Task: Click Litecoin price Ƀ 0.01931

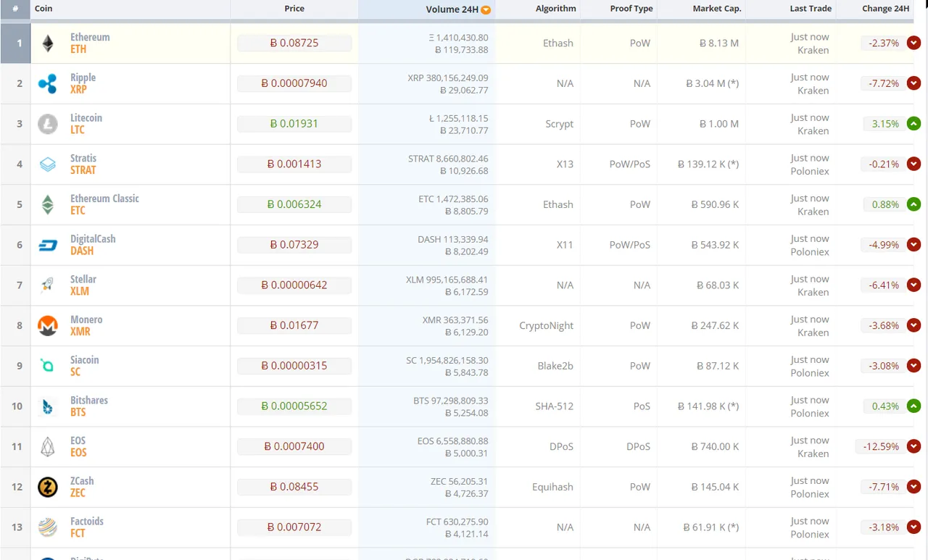Action: (294, 124)
